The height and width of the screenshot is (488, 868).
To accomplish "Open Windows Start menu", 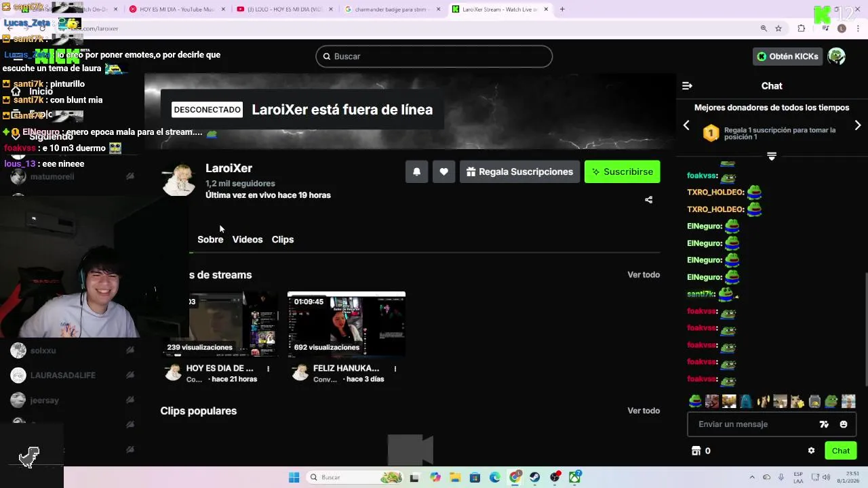I will click(x=294, y=477).
